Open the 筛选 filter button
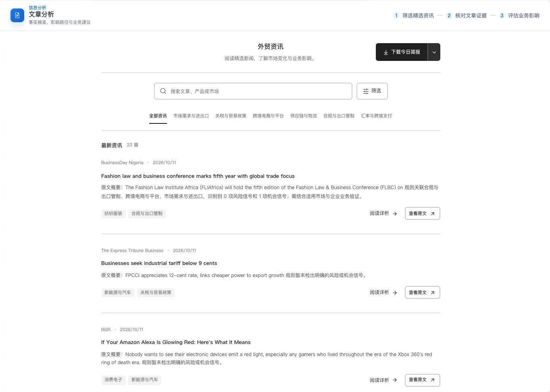This screenshot has height=392, width=550. click(x=372, y=91)
